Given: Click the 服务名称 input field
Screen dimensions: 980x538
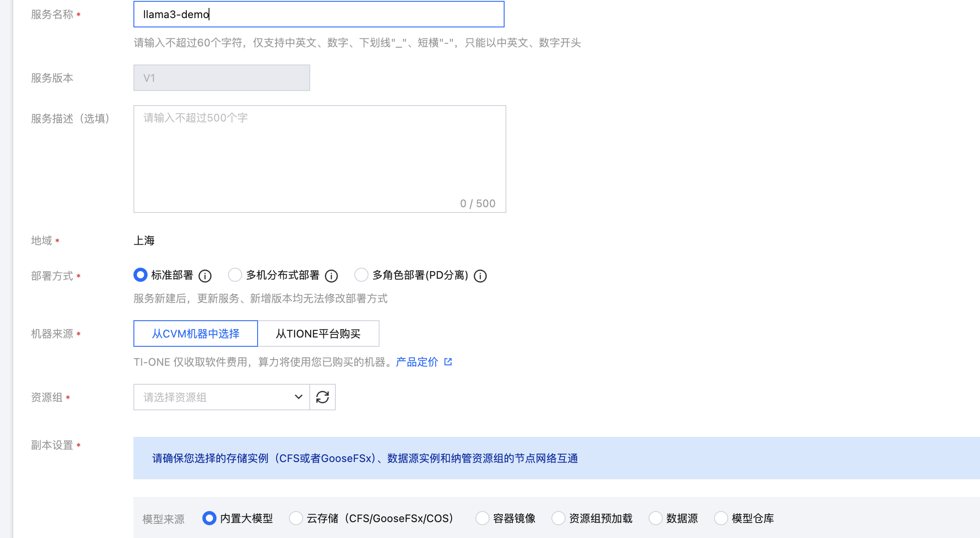Looking at the screenshot, I should [318, 14].
